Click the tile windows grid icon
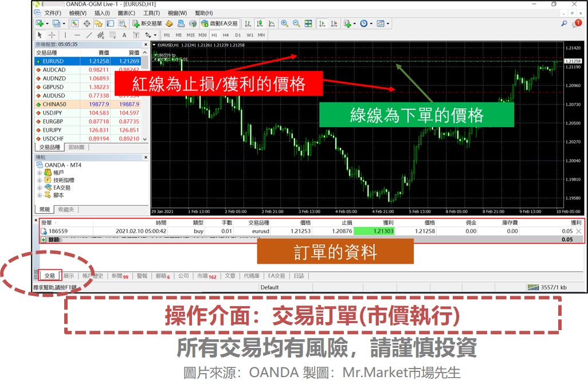Viewport: 588px width, 388px height. pyautogui.click(x=308, y=23)
